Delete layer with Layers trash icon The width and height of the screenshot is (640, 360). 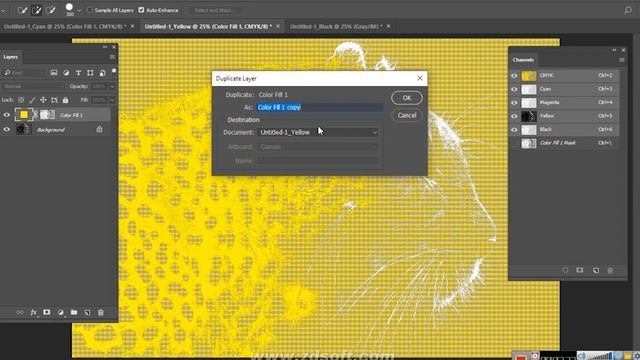101,312
